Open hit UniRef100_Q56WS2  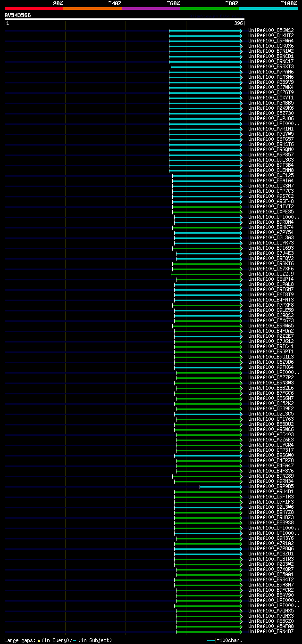271,30
